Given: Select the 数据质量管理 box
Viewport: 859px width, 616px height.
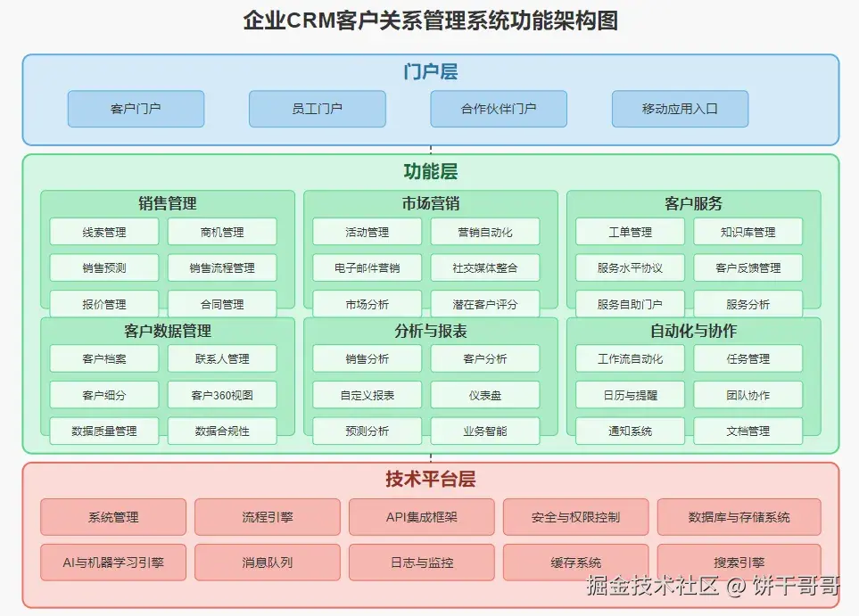Looking at the screenshot, I should pos(104,431).
